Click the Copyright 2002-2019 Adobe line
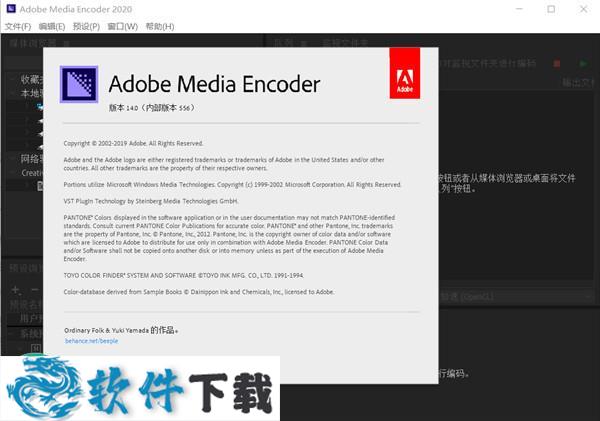The height and width of the screenshot is (421, 600). pyautogui.click(x=133, y=144)
